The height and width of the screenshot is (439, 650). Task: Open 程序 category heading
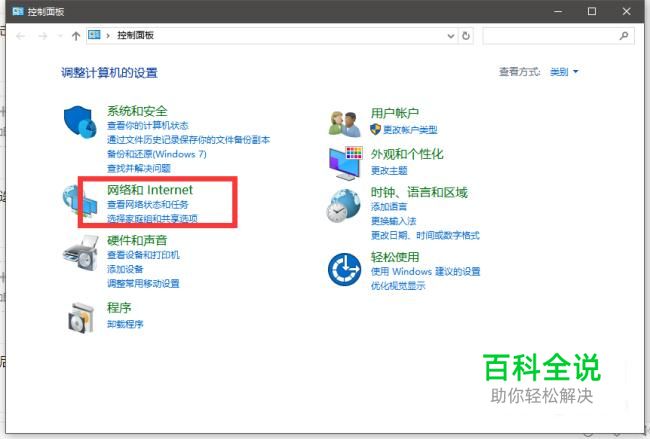pos(119,308)
